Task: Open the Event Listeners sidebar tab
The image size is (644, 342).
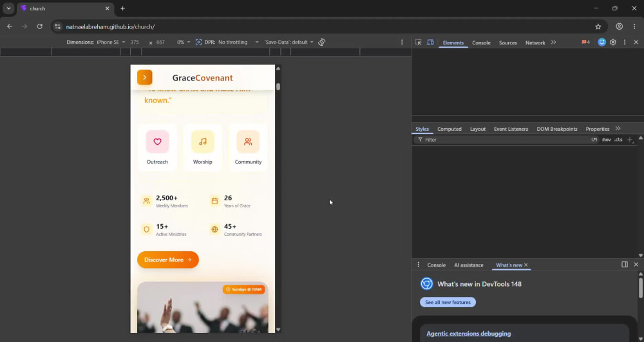Action: pos(511,129)
